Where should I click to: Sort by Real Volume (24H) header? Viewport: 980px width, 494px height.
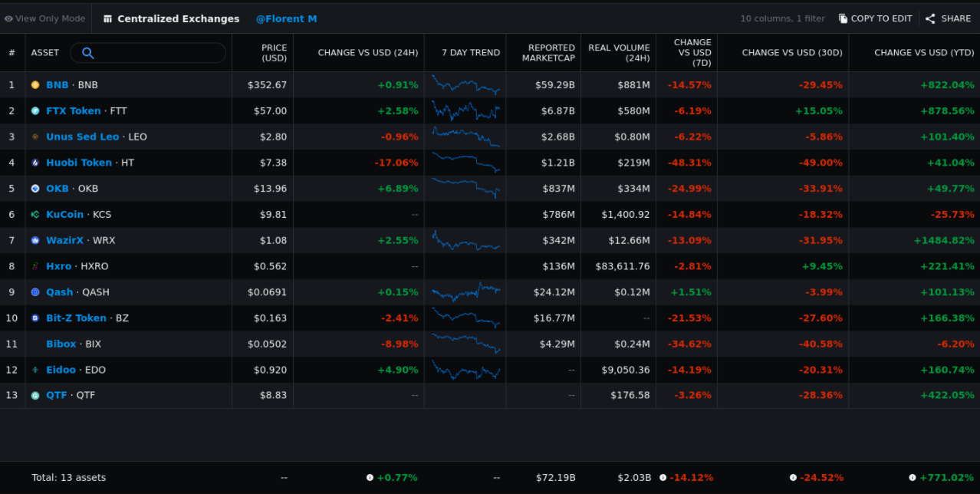619,53
